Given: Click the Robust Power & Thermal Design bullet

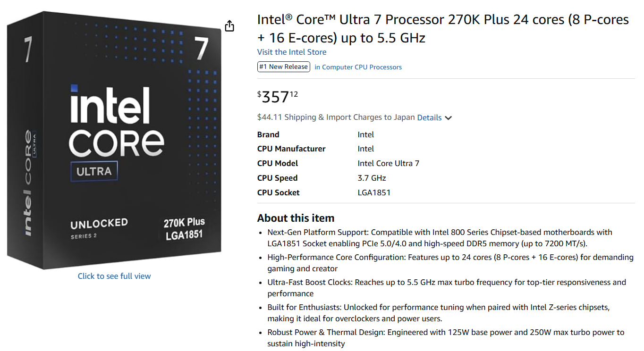Looking at the screenshot, I should tap(445, 338).
